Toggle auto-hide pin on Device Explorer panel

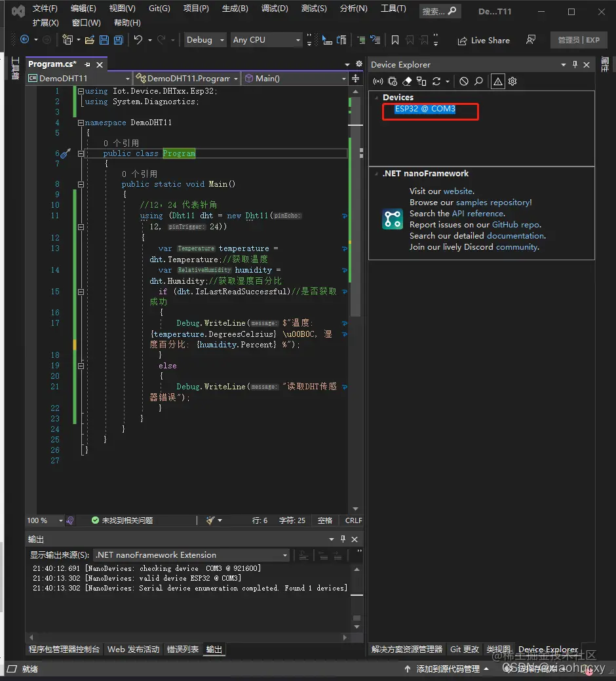coord(575,64)
